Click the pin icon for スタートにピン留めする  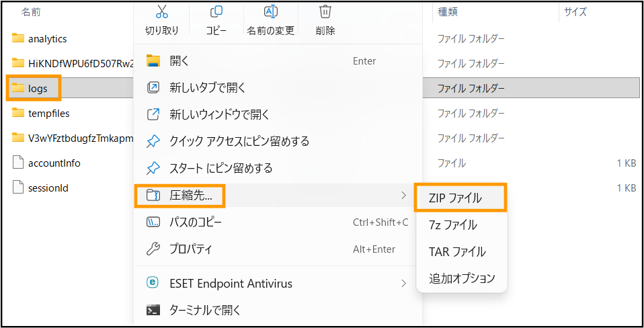pos(153,168)
